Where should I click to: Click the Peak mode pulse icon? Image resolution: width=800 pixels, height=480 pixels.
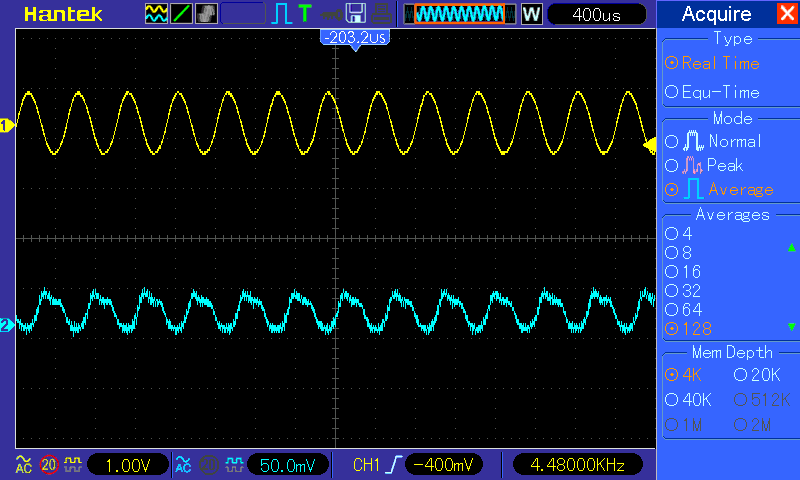click(x=692, y=165)
